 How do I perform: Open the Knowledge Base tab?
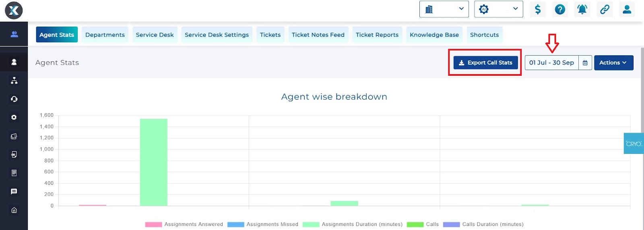(x=434, y=35)
